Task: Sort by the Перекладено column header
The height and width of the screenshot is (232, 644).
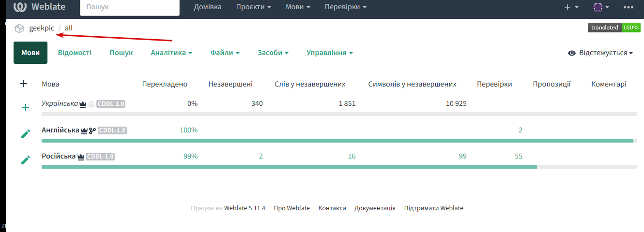Action: point(165,84)
